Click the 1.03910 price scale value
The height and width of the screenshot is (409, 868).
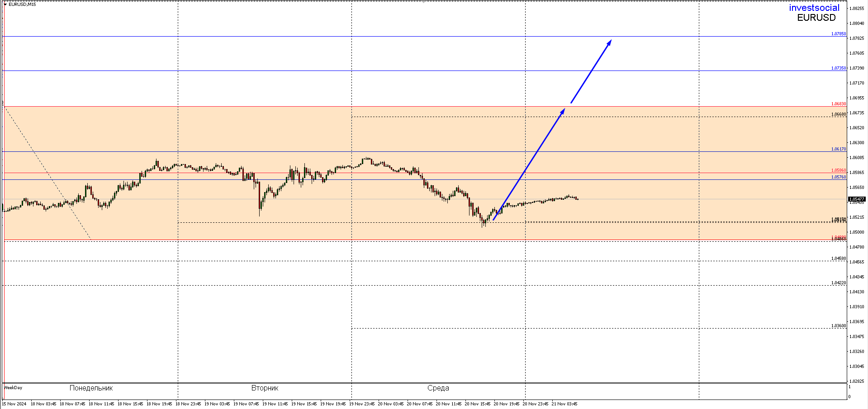tap(857, 306)
